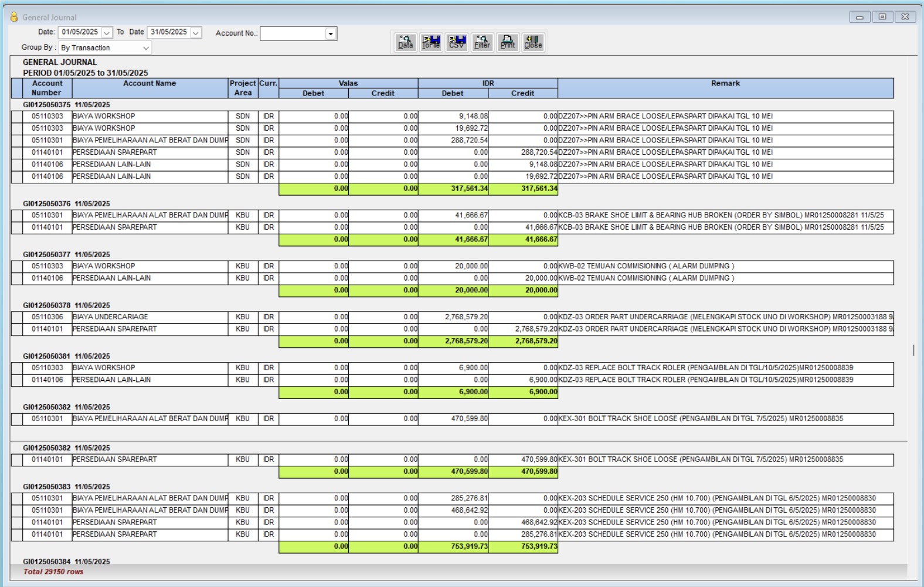Click the KDZ-03 ORDER PART remark on BIAYA UNDERCARRIAGE row
The image size is (924, 587).
pos(726,317)
